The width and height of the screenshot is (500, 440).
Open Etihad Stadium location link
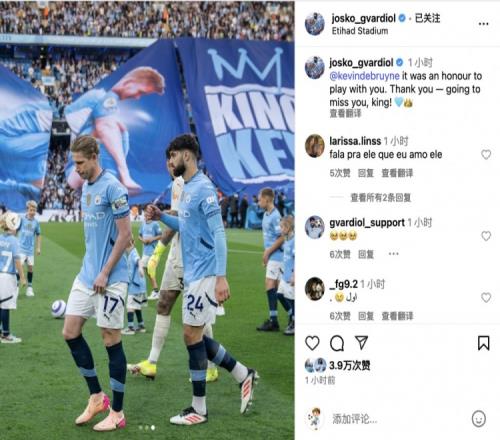360,31
